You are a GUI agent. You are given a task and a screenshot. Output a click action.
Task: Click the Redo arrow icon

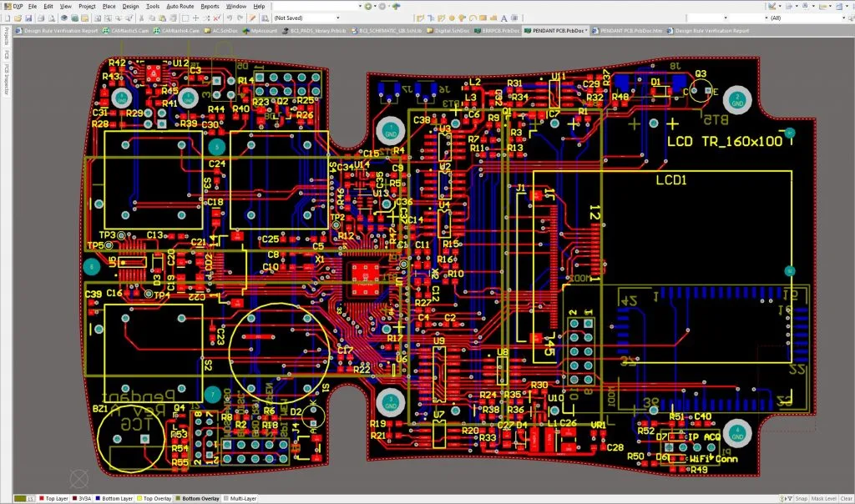click(x=240, y=18)
